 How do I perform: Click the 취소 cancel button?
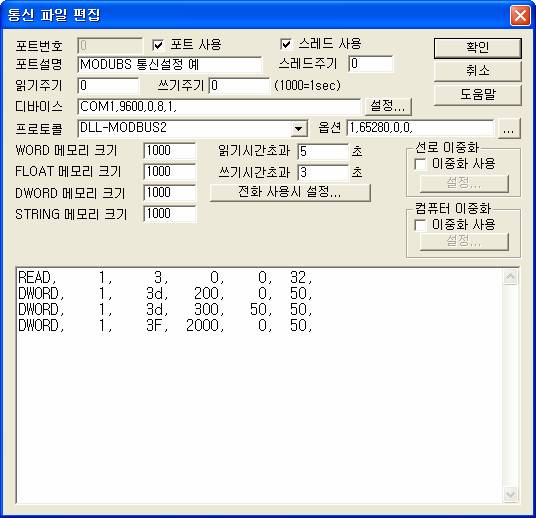(x=478, y=71)
